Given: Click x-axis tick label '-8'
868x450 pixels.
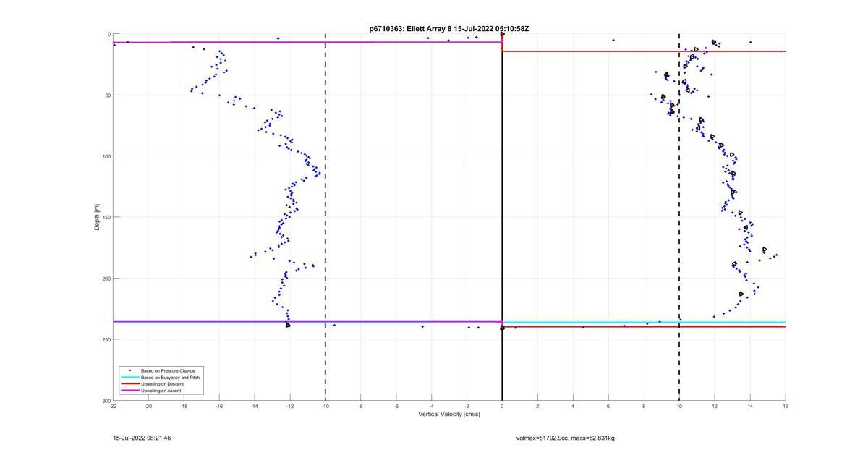Looking at the screenshot, I should click(x=361, y=406).
